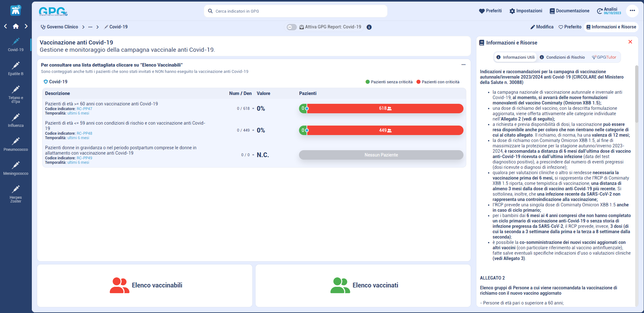Open the Epatite B vaccine section
The width and height of the screenshot is (644, 313).
(x=15, y=68)
